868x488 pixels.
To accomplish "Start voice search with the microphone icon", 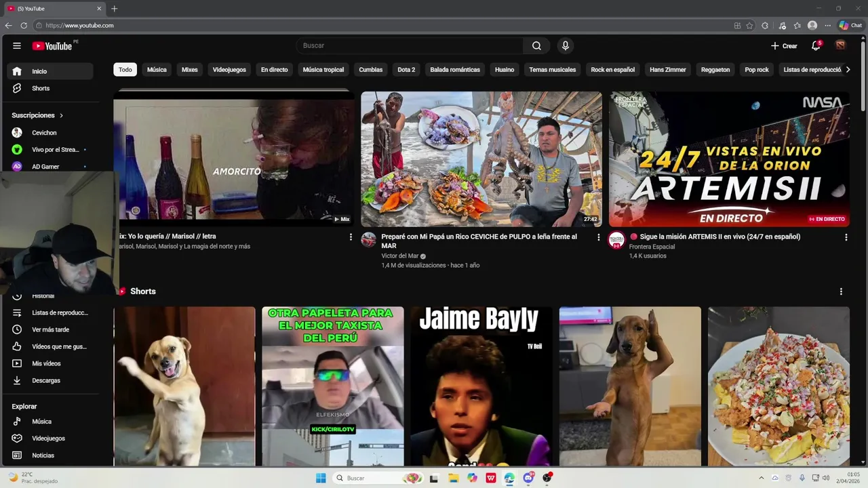I will [x=565, y=45].
